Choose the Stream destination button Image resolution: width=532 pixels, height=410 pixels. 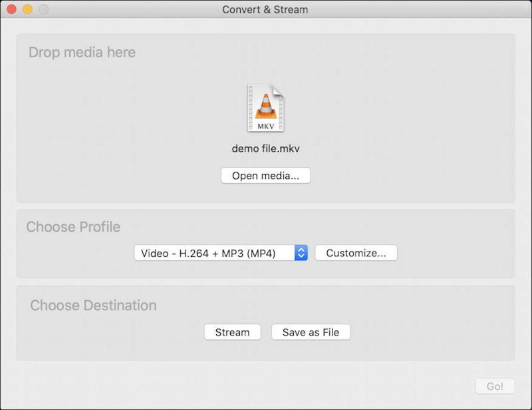[x=232, y=332]
